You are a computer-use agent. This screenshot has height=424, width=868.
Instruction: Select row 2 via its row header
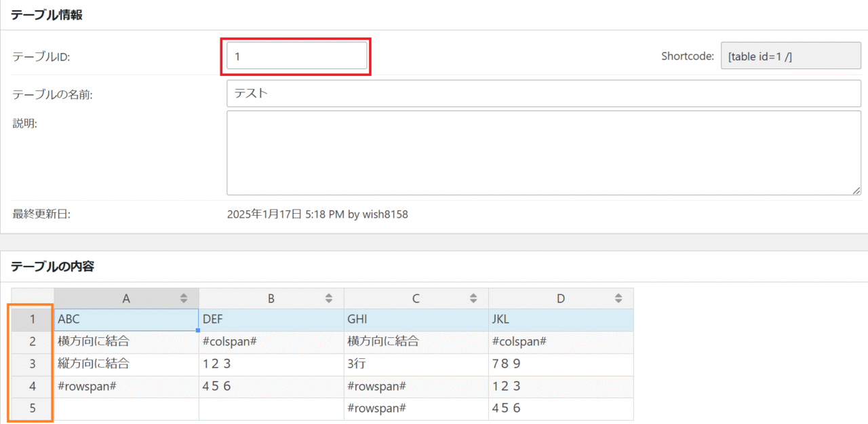click(33, 342)
